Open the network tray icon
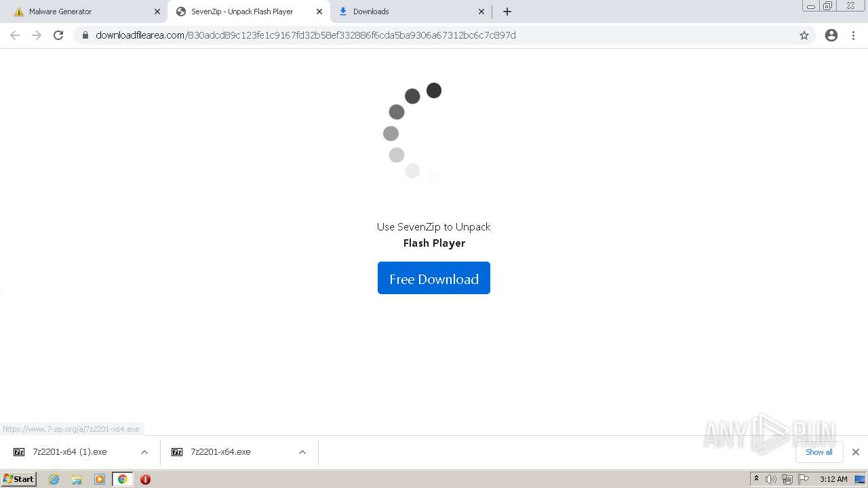This screenshot has height=488, width=868. pos(787,479)
